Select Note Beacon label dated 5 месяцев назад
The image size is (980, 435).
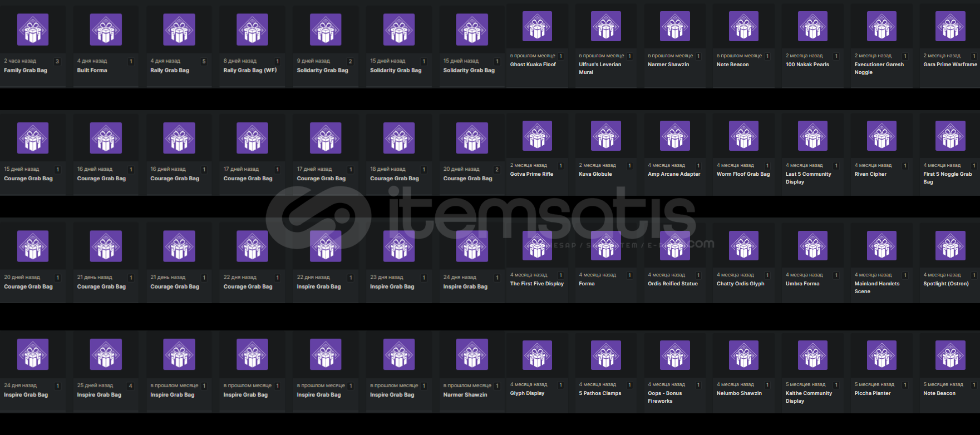tap(939, 393)
